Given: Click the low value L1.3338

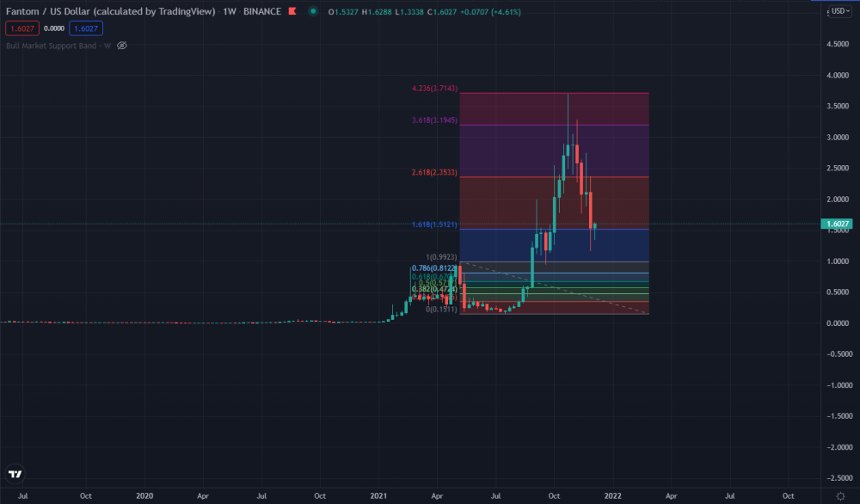Looking at the screenshot, I should click(409, 11).
